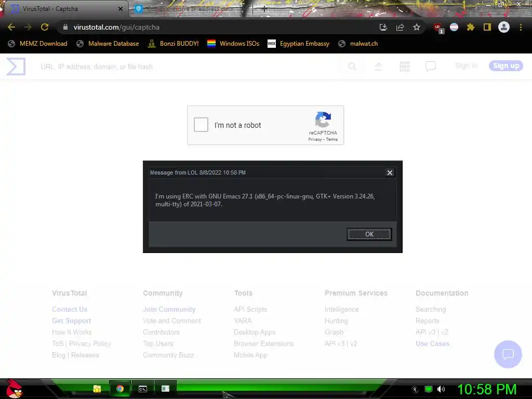Open the Contact Us footer link
The image size is (532, 399).
coord(70,309)
